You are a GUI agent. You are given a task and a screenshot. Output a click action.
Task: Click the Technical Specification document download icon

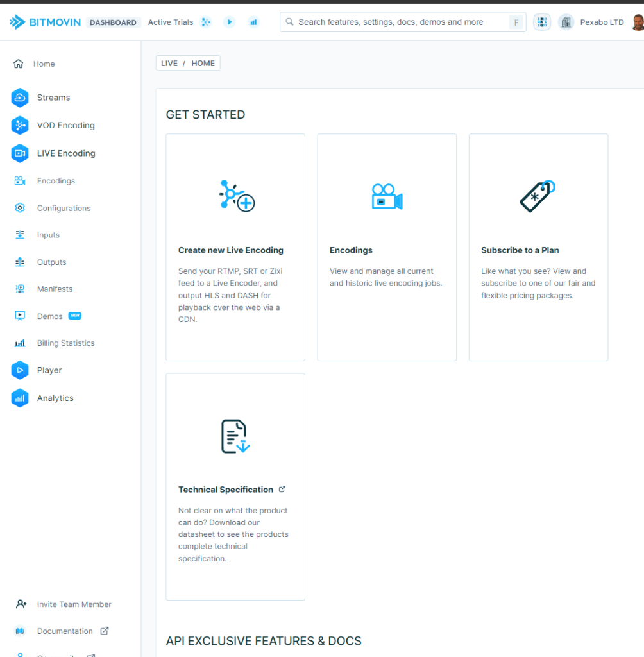(235, 436)
